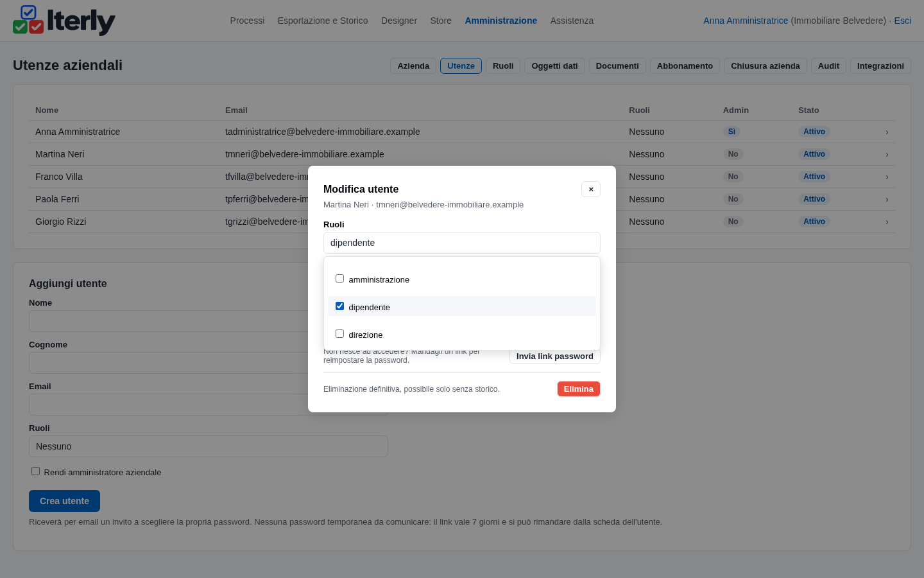This screenshot has height=578, width=924.
Task: Collapse the Ruoli dropdown showing dipendente
Action: tap(462, 243)
